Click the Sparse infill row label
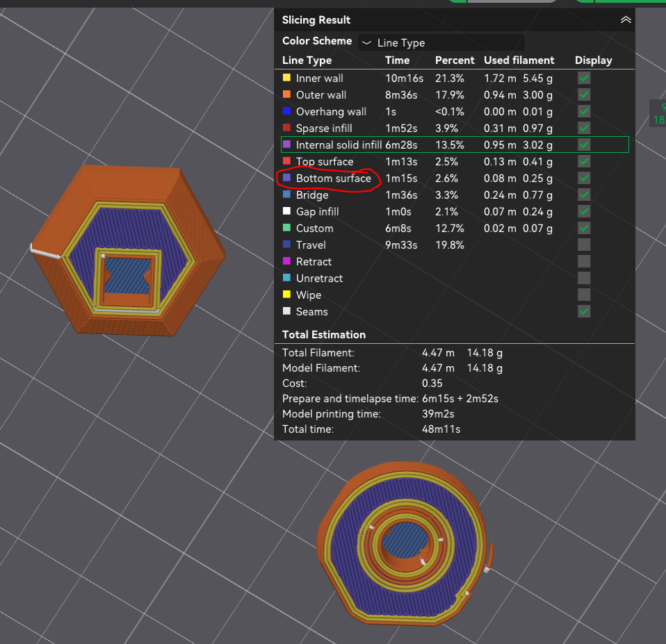The height and width of the screenshot is (644, 666). coord(324,129)
